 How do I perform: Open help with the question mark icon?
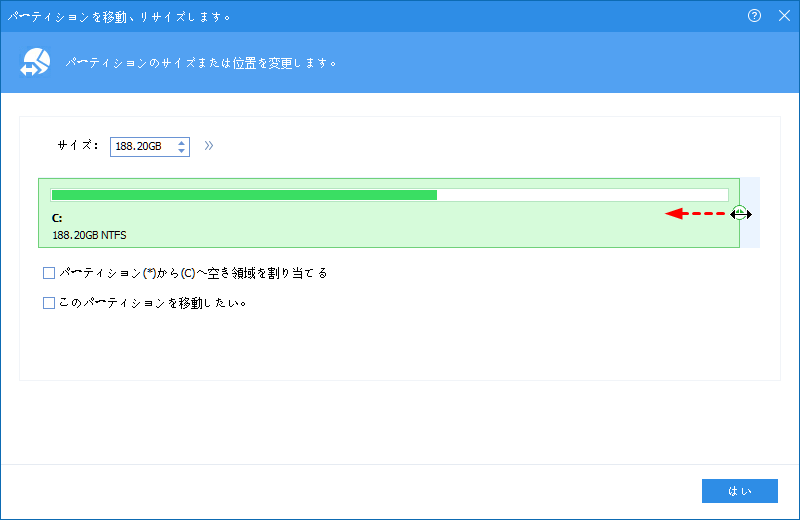(754, 16)
